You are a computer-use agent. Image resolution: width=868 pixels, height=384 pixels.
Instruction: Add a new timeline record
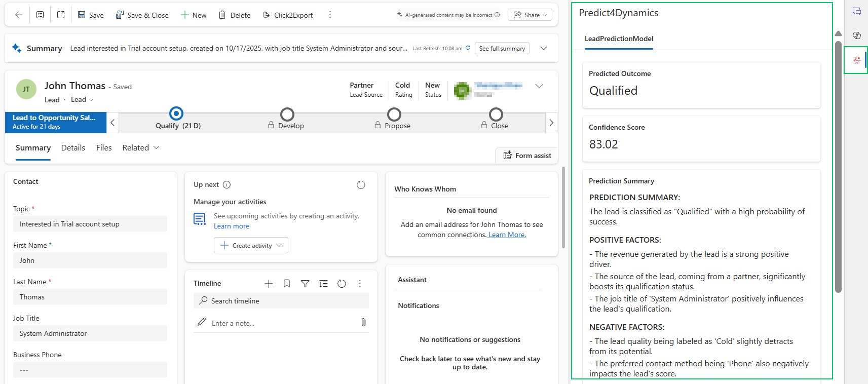point(269,284)
